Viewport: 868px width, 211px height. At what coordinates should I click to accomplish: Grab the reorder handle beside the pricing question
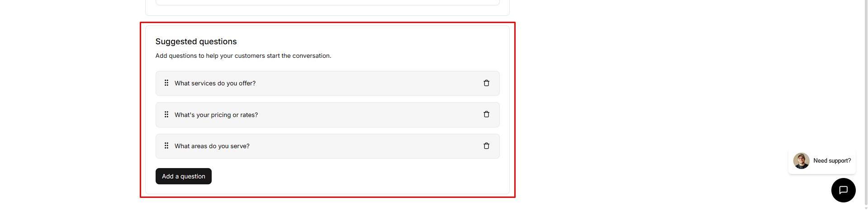pyautogui.click(x=166, y=114)
